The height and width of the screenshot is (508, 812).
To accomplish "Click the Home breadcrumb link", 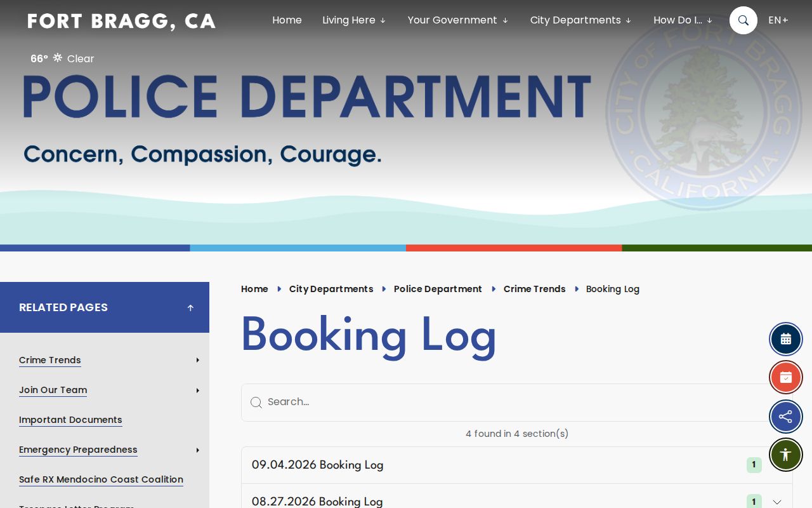I will pos(254,289).
